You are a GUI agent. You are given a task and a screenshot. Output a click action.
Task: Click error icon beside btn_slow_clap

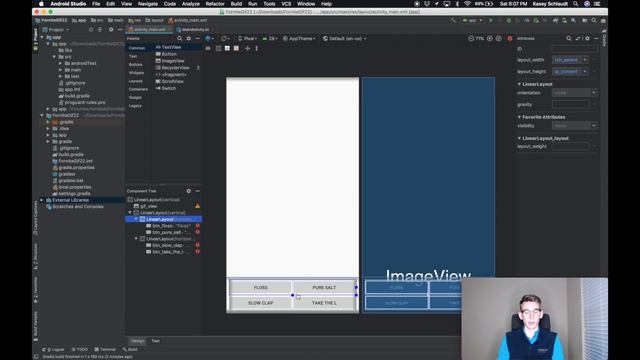[x=198, y=245]
